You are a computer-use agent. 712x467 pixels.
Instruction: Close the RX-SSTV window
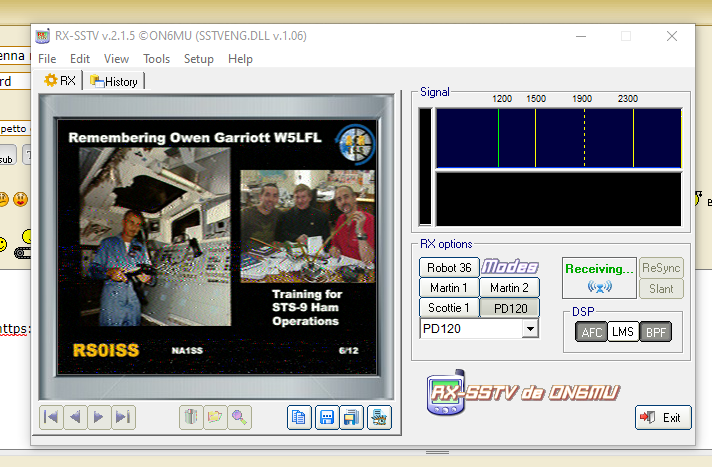672,36
